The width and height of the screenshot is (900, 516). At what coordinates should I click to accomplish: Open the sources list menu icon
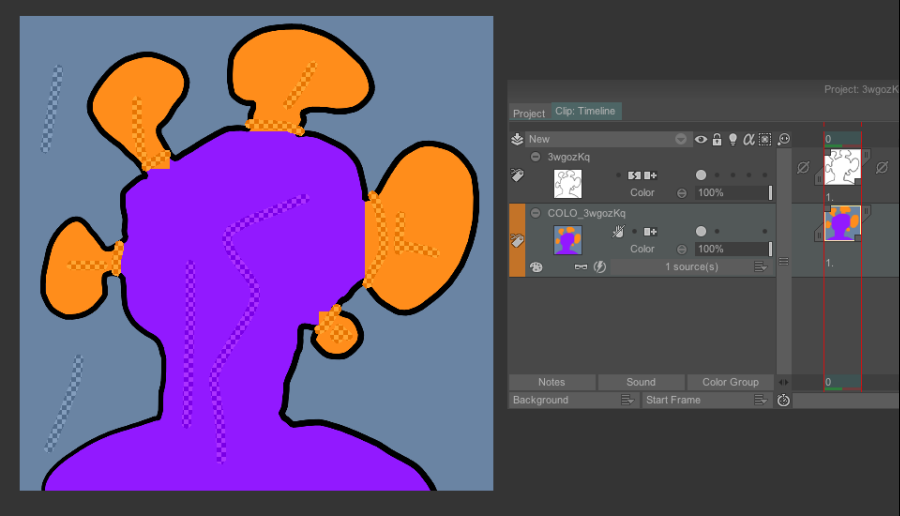761,267
